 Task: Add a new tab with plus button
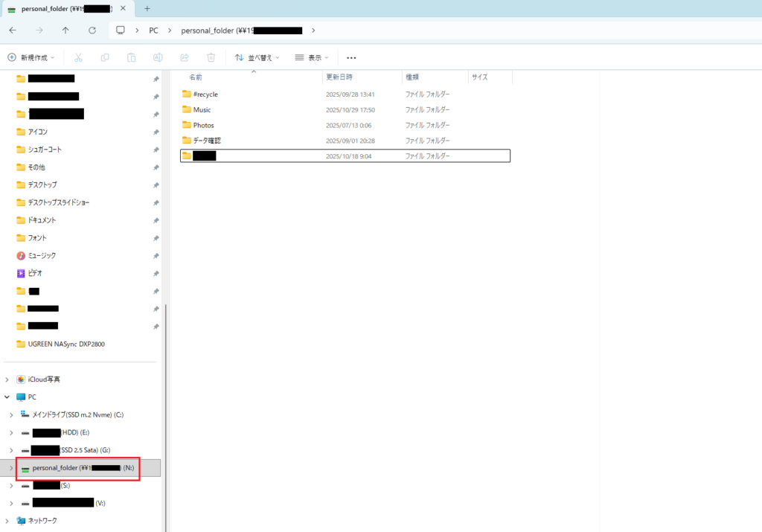click(x=147, y=8)
